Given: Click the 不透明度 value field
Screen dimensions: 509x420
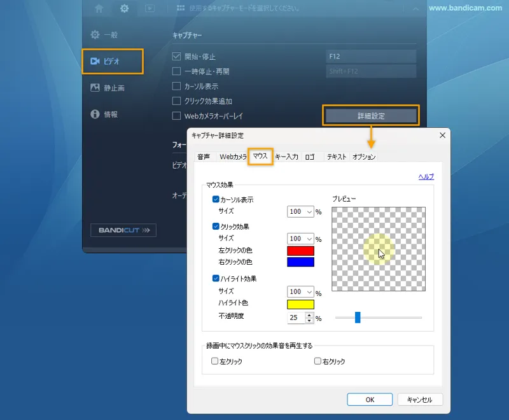Looking at the screenshot, I should (x=296, y=318).
